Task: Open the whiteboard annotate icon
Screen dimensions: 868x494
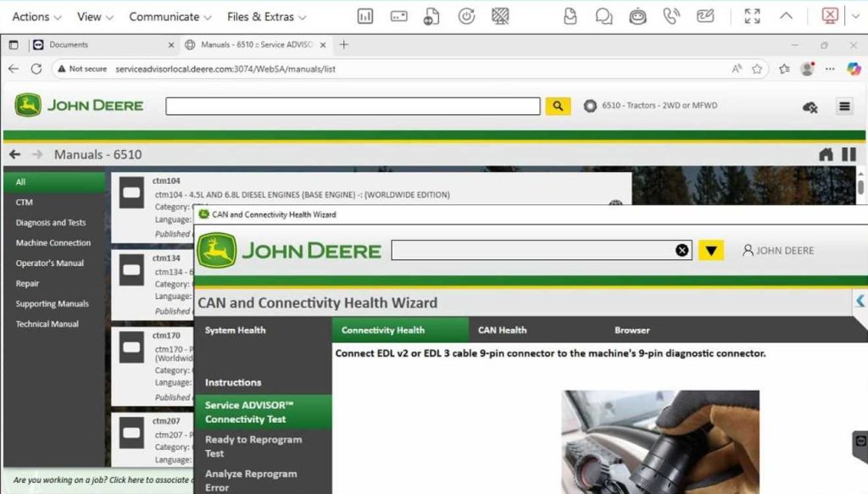Action: (x=705, y=17)
